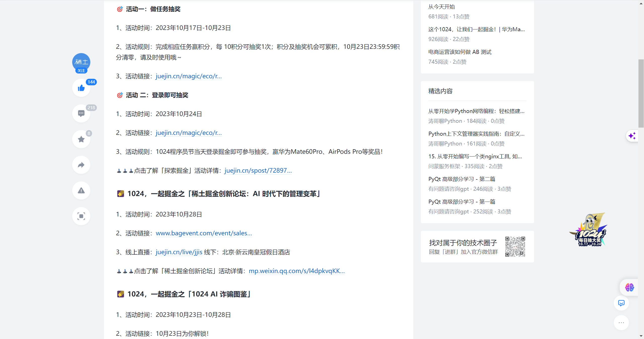Click the ellipsis more-options icon

(621, 322)
